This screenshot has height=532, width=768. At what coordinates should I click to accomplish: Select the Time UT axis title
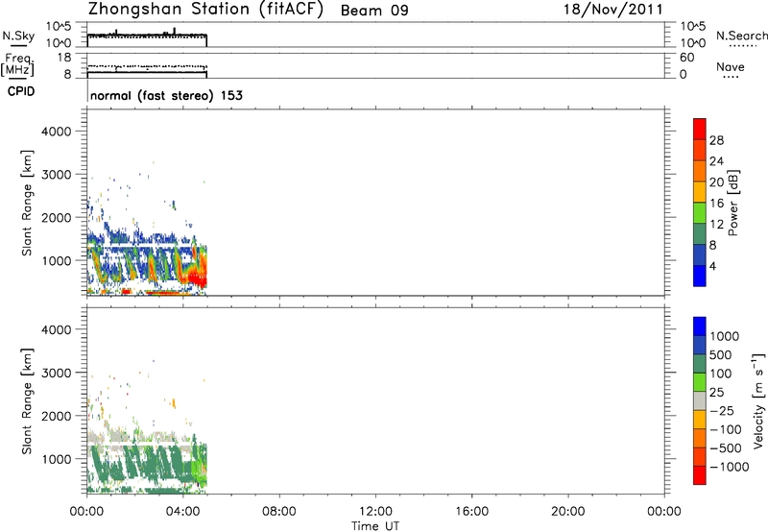[x=375, y=526]
